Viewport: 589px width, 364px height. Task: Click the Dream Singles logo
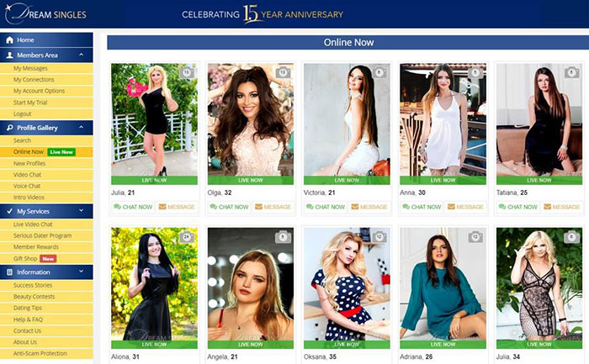(45, 14)
